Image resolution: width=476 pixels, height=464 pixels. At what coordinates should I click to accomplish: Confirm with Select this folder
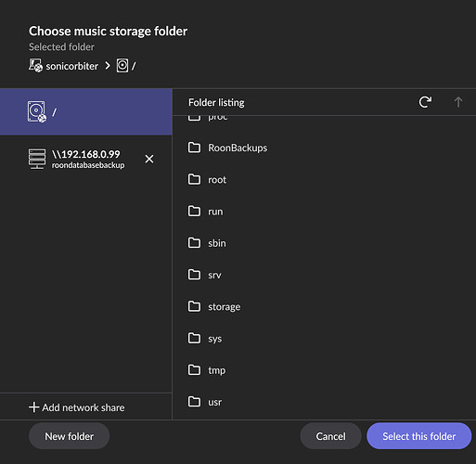coord(419,436)
